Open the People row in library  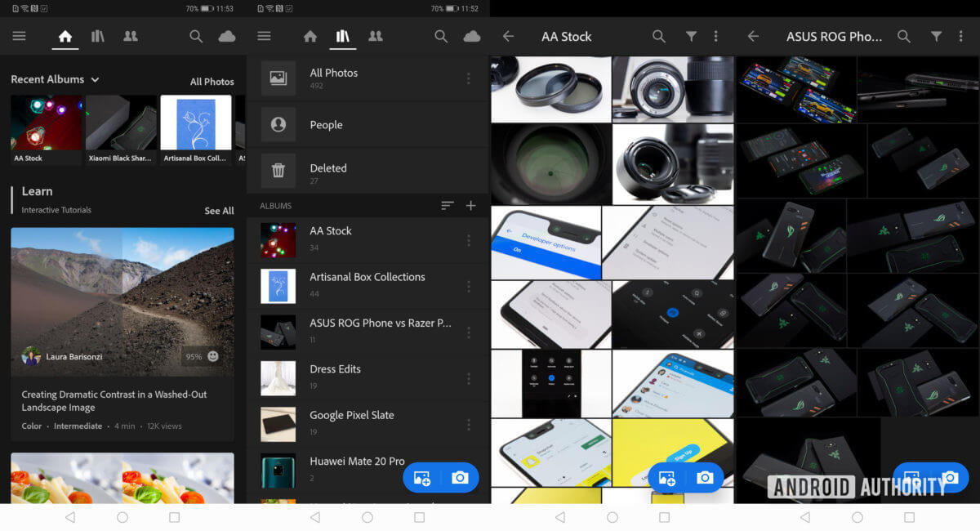(x=367, y=125)
